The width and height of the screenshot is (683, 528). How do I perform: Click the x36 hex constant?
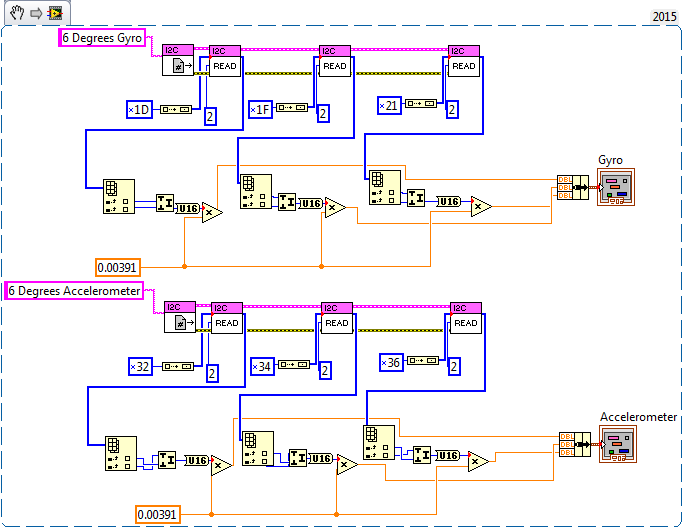391,362
